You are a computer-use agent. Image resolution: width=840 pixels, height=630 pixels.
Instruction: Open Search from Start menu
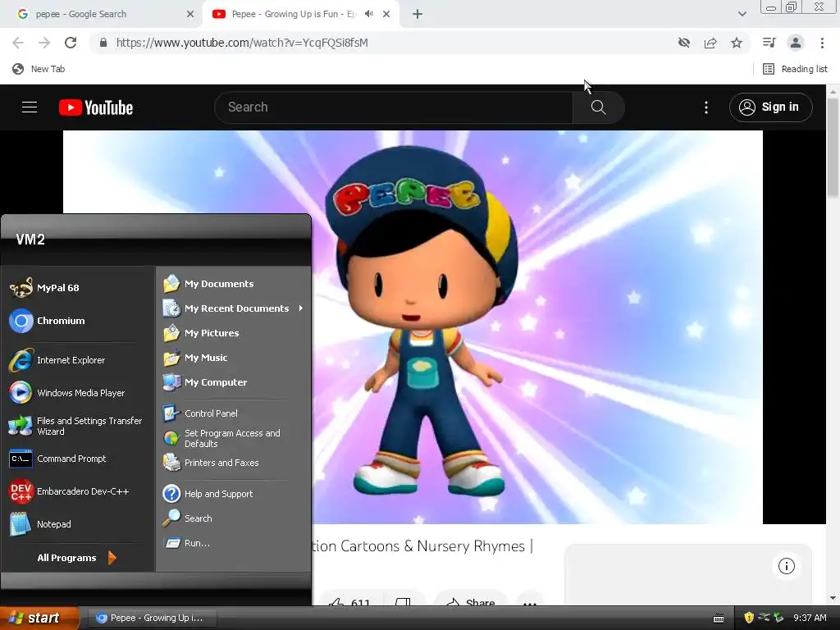(234, 518)
